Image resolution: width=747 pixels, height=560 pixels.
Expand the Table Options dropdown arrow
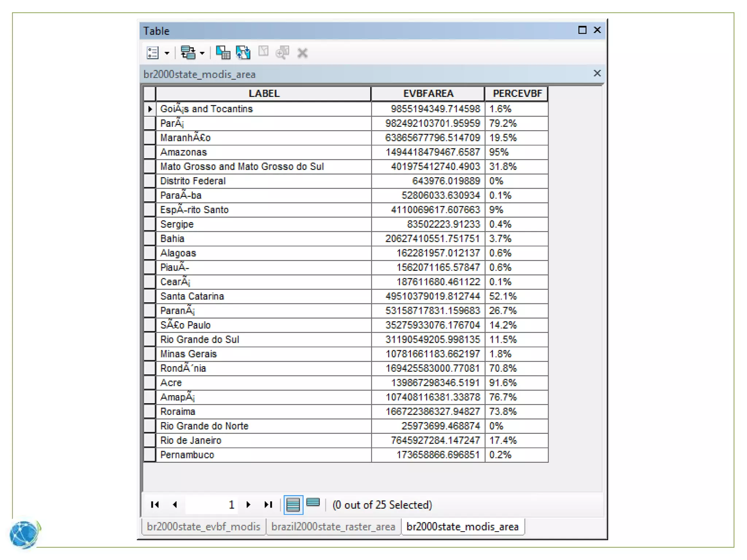pos(167,53)
